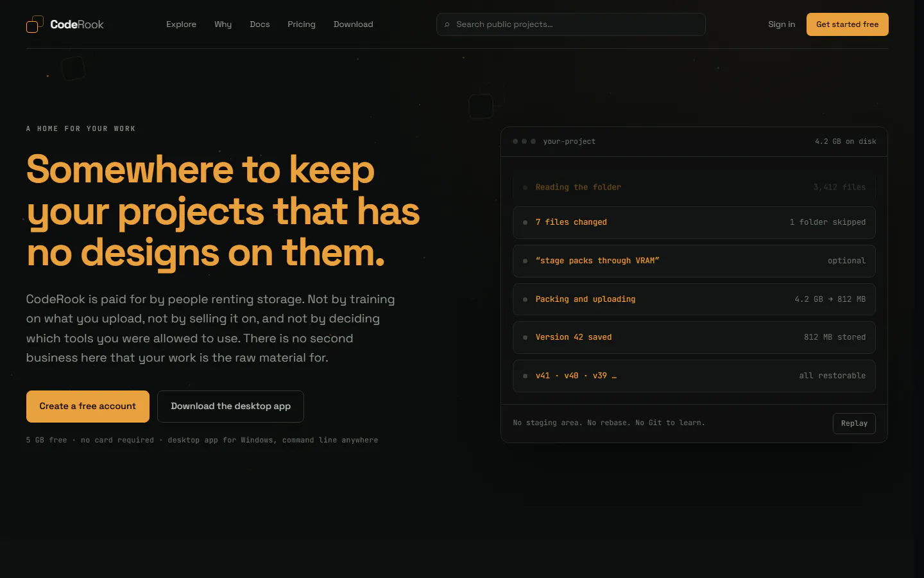Open the Pricing page
Viewport: 924px width, 578px height.
pos(302,24)
